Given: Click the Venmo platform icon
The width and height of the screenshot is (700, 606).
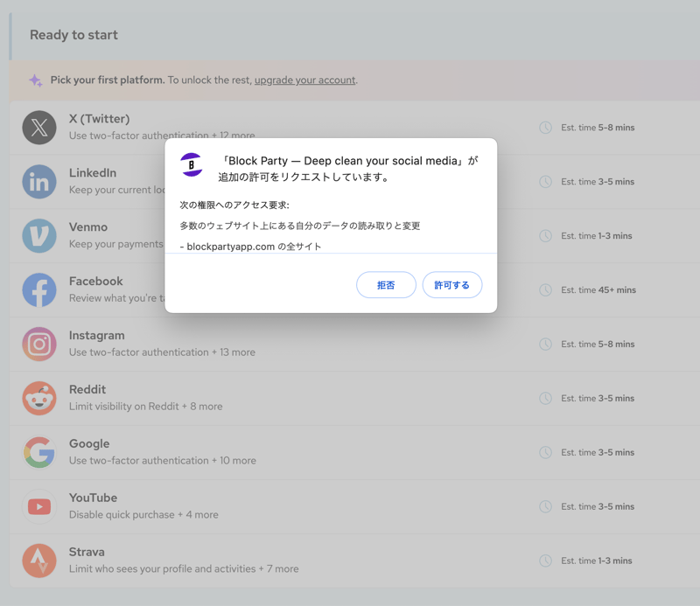Looking at the screenshot, I should coord(39,235).
